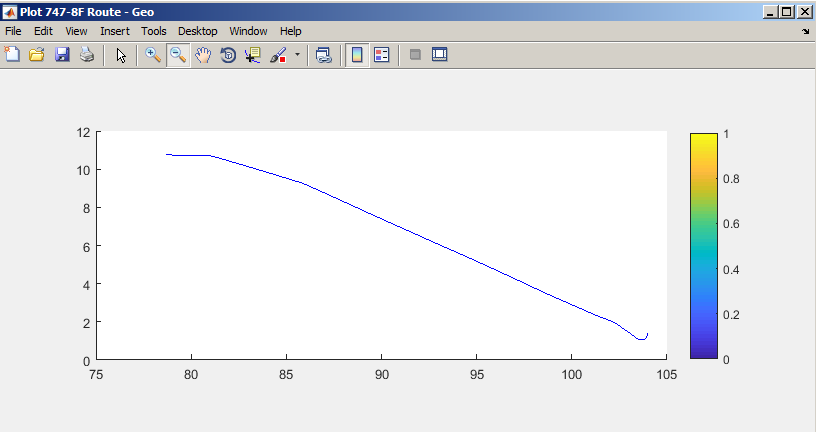
Task: Toggle the Insert Colorbar button
Action: coord(357,55)
